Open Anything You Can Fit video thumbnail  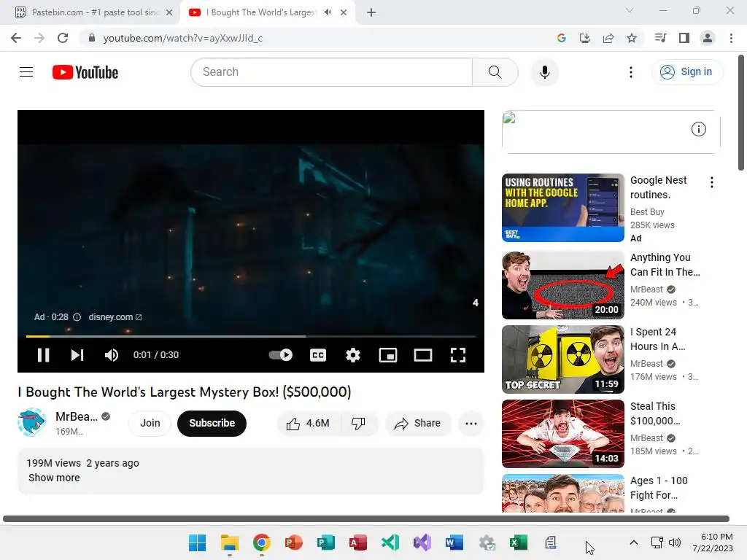(x=562, y=285)
